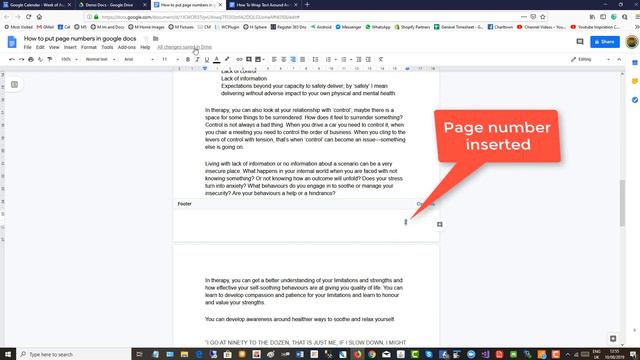This screenshot has width=640, height=360.
Task: Switch to the Demo Docs Google Drive tab
Action: [x=113, y=5]
